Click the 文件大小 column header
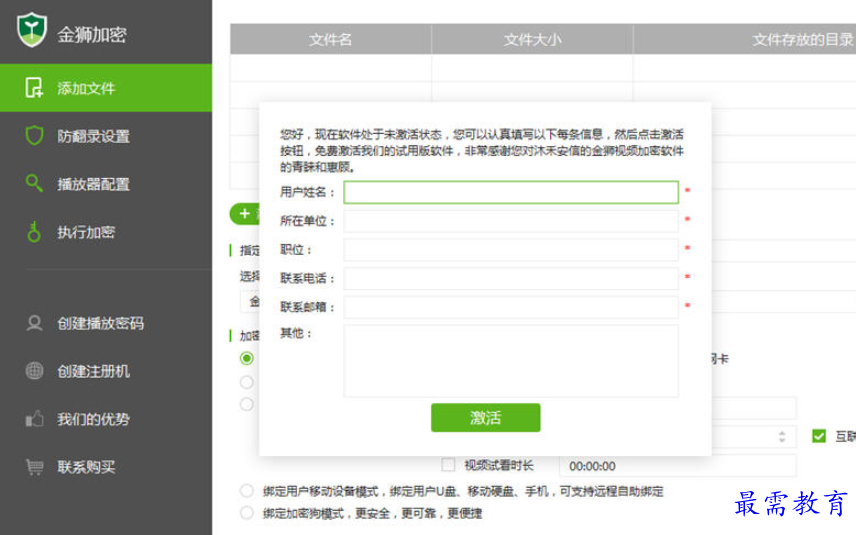 tap(532, 39)
